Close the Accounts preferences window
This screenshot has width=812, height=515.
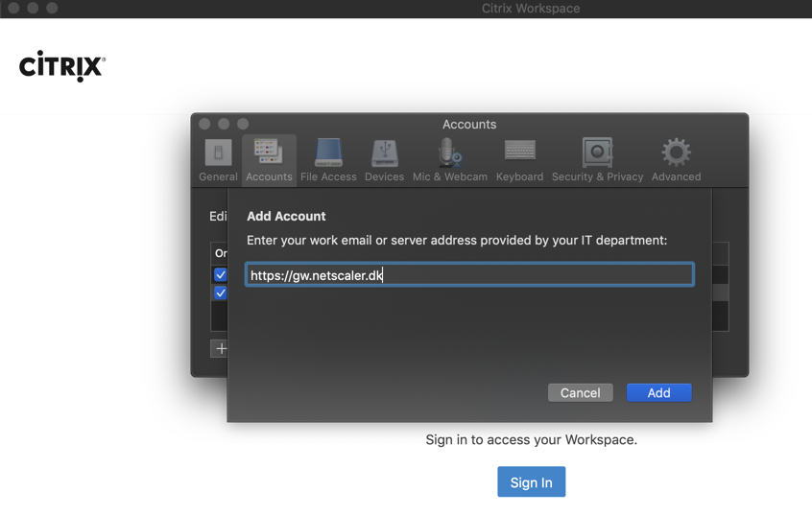(x=204, y=124)
